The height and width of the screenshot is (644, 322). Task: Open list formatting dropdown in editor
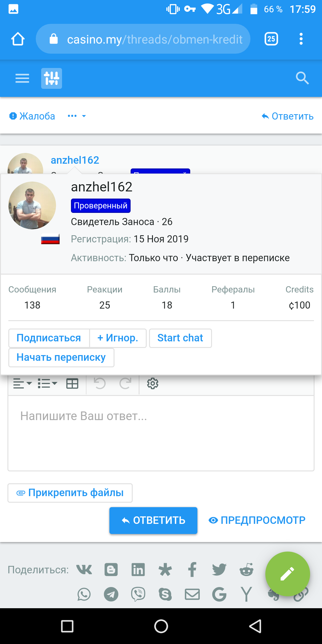pos(47,383)
